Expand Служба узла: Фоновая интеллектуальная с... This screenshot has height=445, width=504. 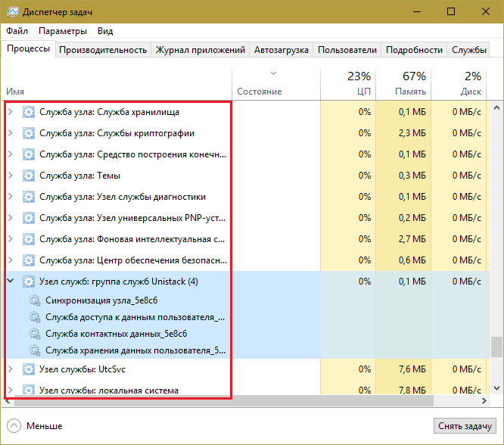(11, 239)
